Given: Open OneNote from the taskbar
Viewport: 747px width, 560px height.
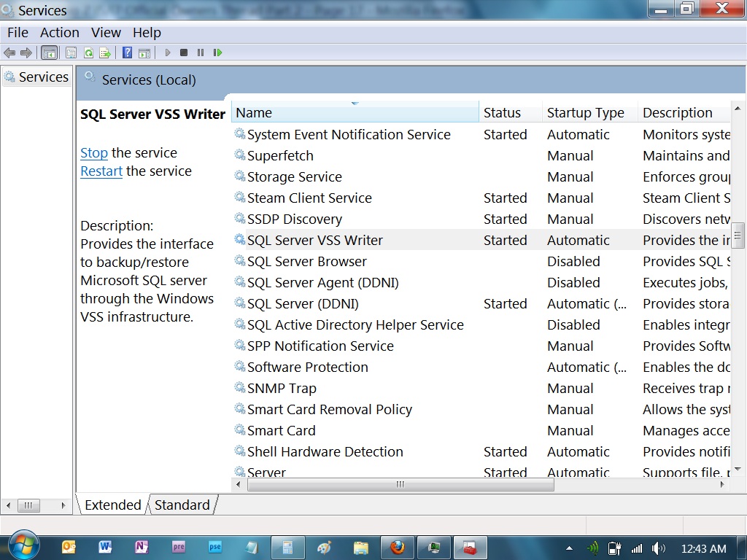Looking at the screenshot, I should 142,547.
